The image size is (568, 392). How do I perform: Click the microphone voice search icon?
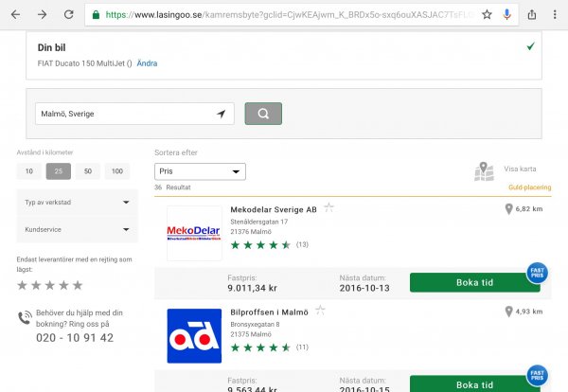coord(507,15)
